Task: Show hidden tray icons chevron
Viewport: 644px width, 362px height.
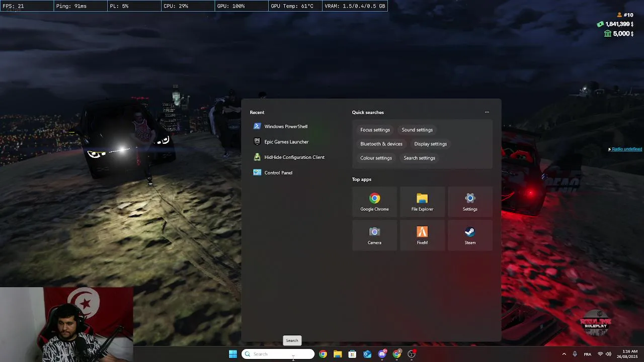Action: [x=564, y=354]
